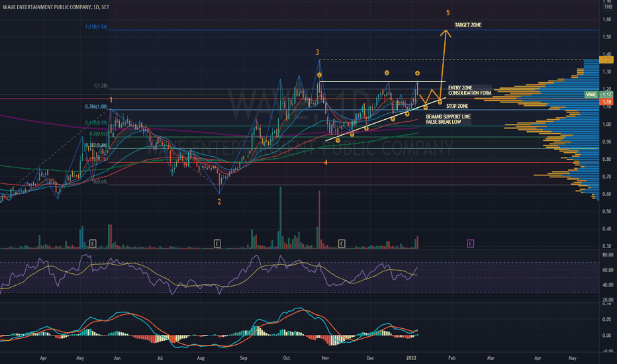Viewport: 617px width, 364px height.
Task: Select the ENTRY ZONE text annotation
Action: [460, 88]
